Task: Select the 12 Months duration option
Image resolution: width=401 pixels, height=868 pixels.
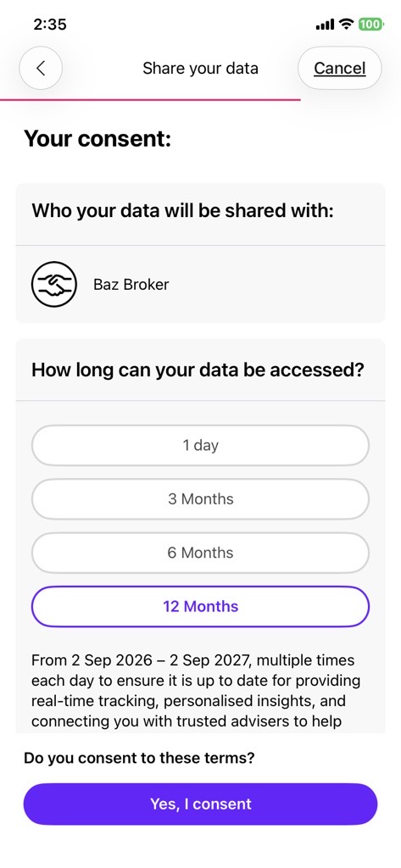Action: [200, 606]
